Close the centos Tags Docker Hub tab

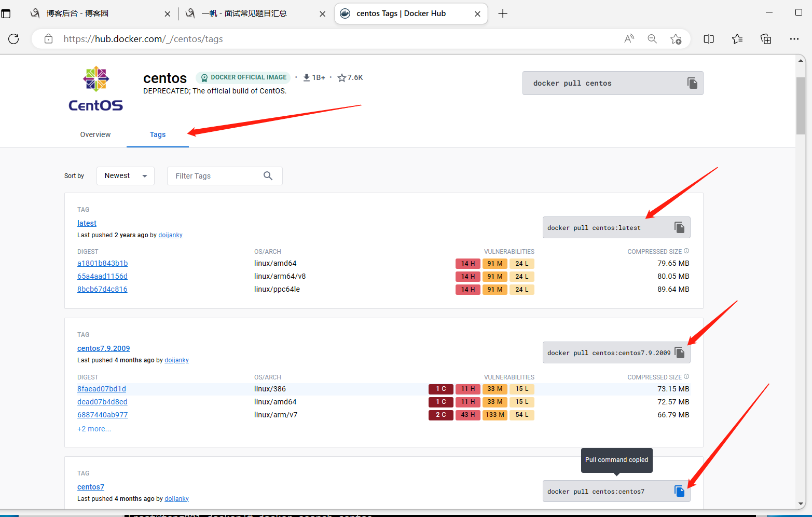(477, 14)
